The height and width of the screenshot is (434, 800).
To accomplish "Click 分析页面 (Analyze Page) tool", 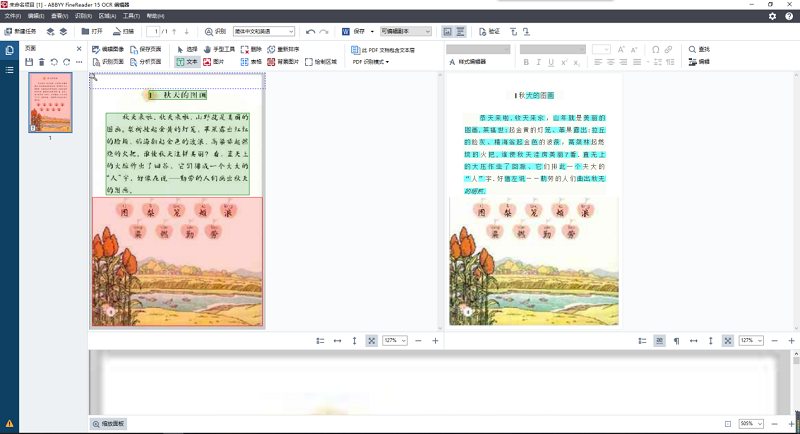I will click(146, 62).
